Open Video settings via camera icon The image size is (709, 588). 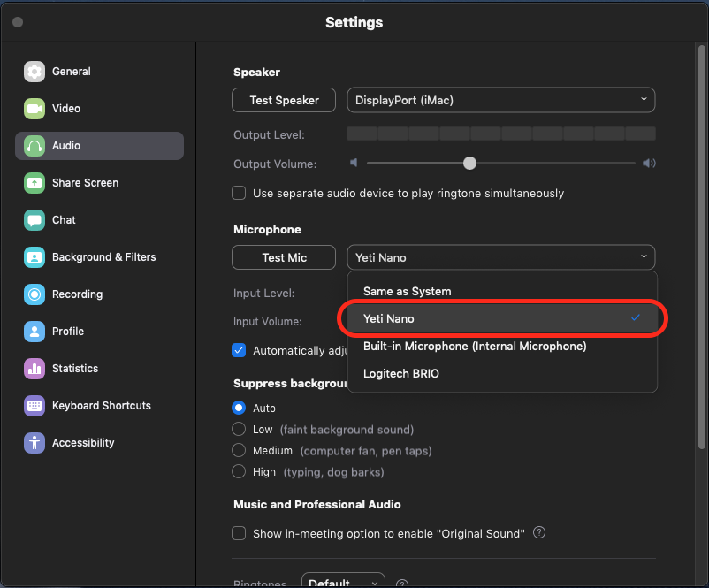[34, 109]
